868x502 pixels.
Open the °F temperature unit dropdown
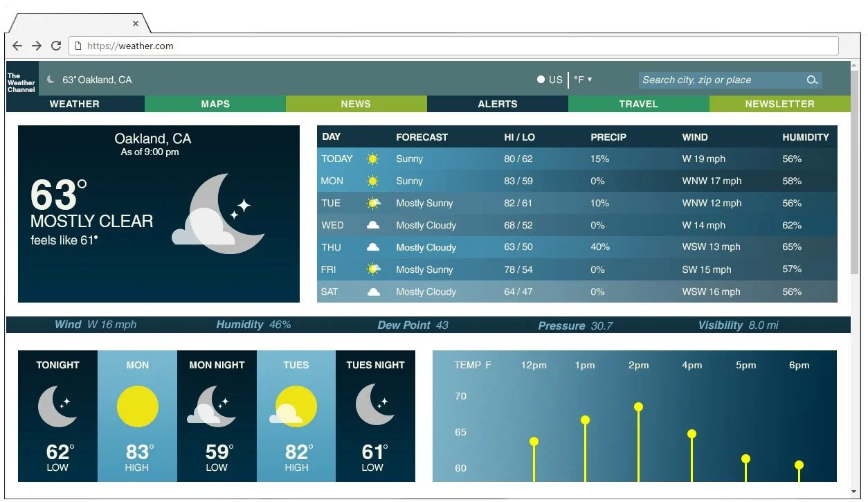[583, 80]
